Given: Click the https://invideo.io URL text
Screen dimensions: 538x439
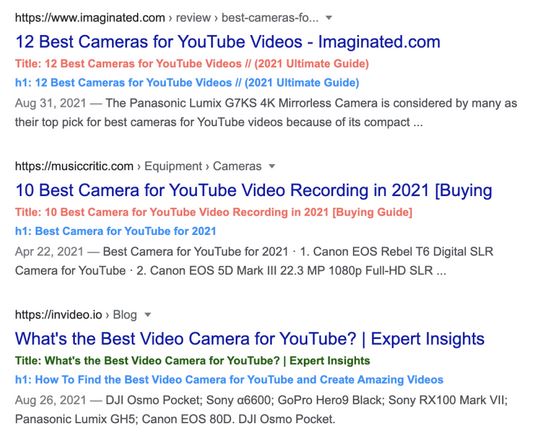Looking at the screenshot, I should 59,314.
